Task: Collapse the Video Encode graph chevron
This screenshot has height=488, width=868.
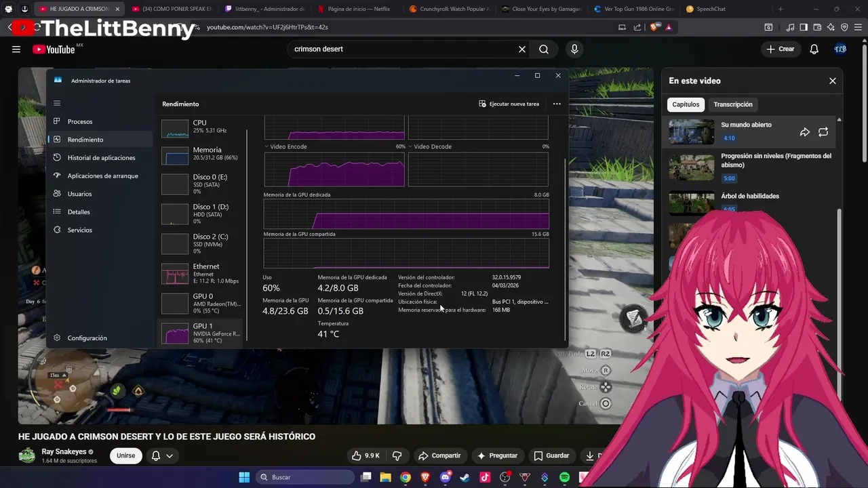Action: point(267,146)
